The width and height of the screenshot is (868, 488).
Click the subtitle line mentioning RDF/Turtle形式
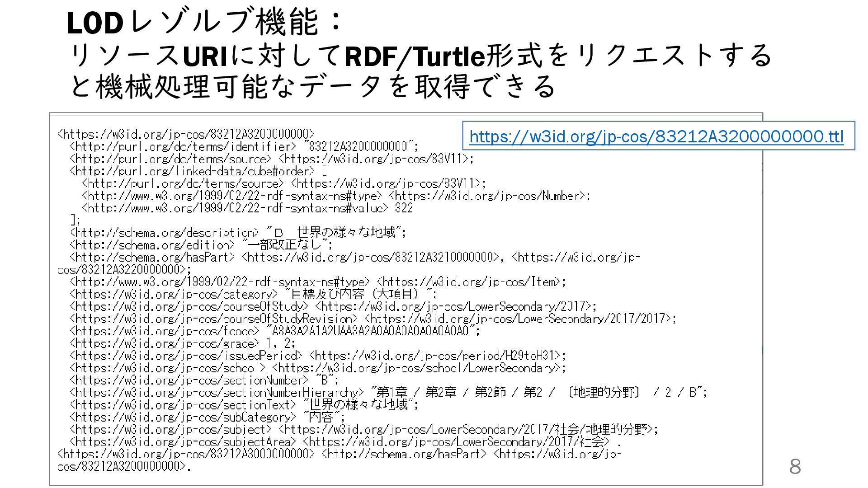(x=420, y=56)
